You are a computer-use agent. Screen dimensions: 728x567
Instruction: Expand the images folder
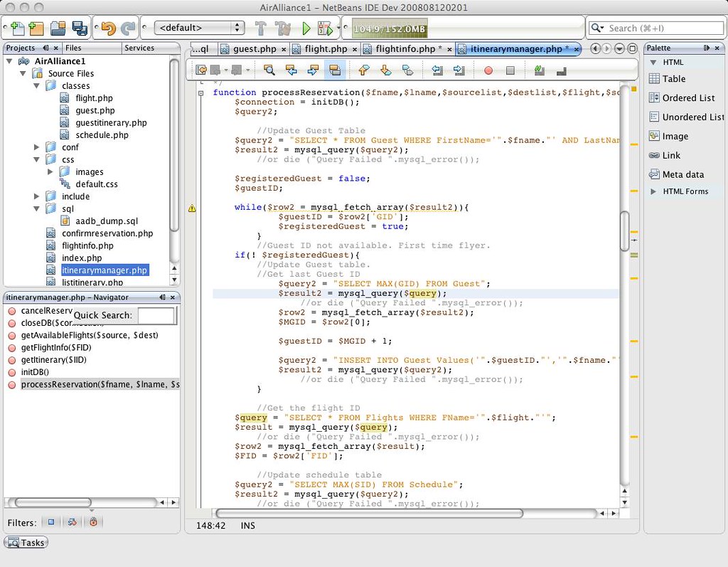coord(50,172)
